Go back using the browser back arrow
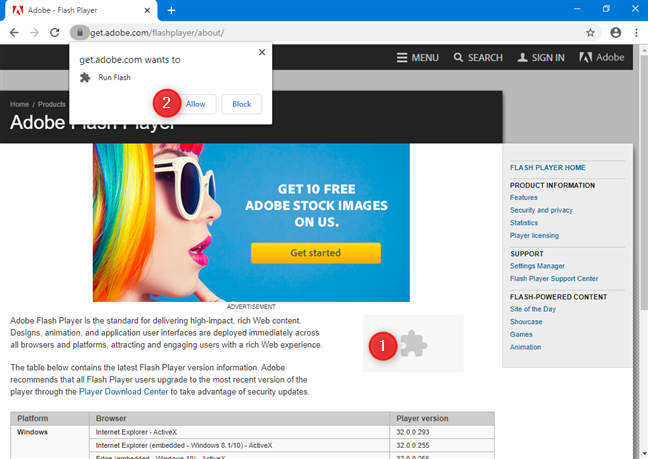 click(14, 33)
